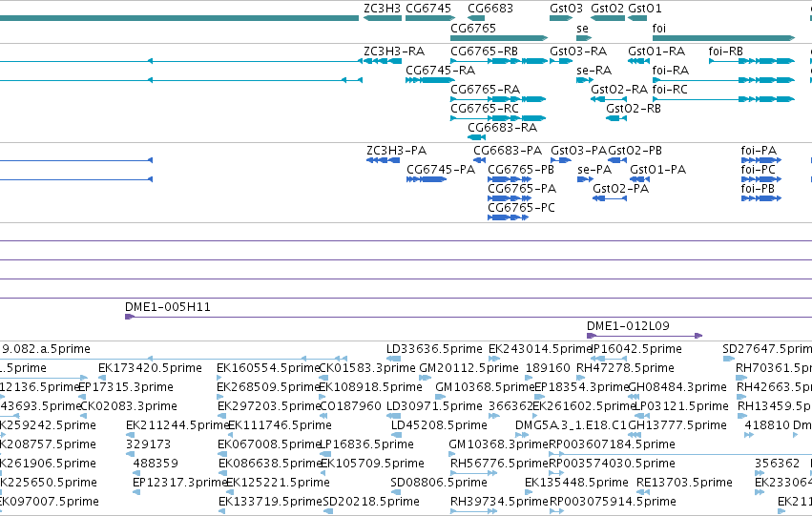The width and height of the screenshot is (812, 516).
Task: Select protein foi-PC
Action: tap(759, 170)
